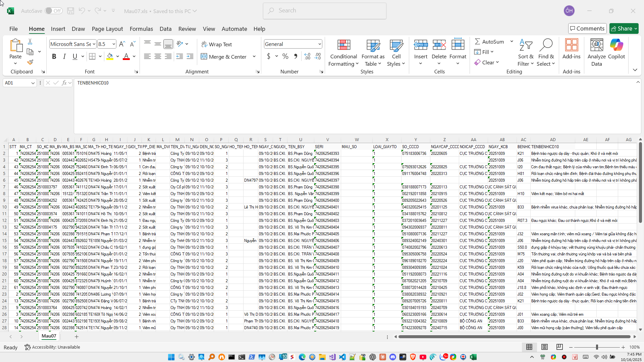Open the Page Layout tab
This screenshot has width=644, height=362.
(x=107, y=29)
